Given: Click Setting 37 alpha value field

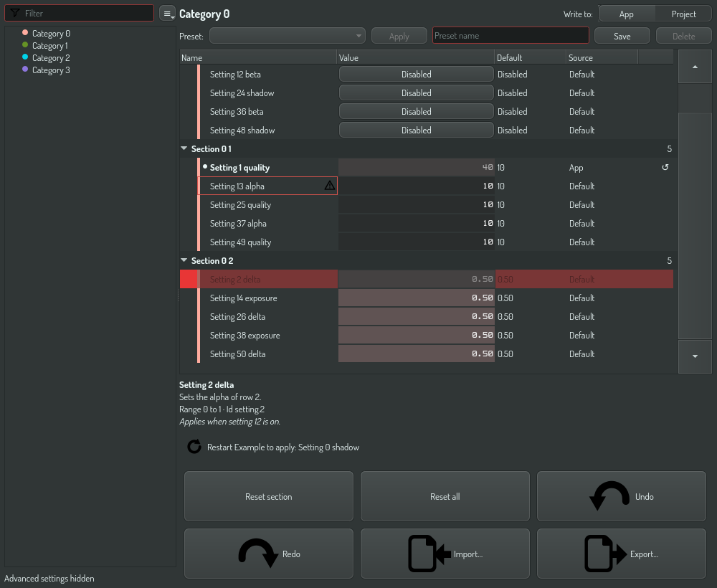Looking at the screenshot, I should tap(416, 223).
